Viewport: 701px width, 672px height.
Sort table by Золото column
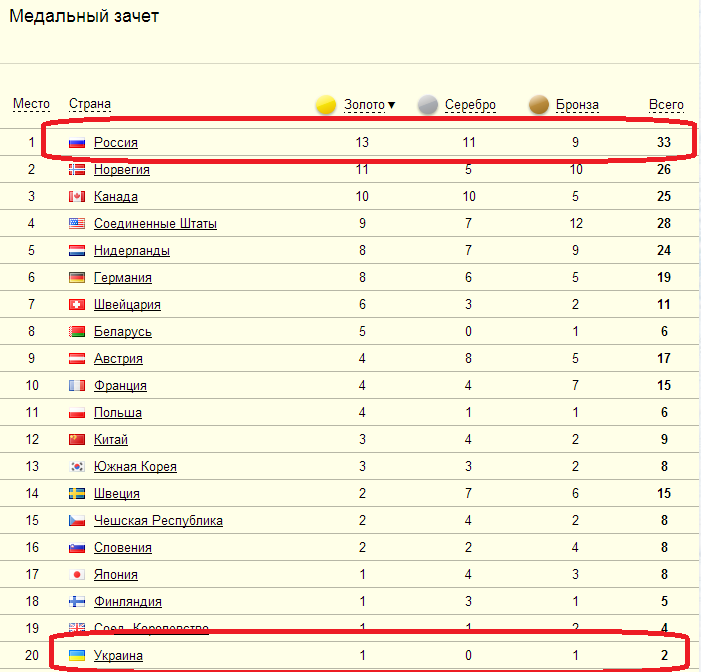click(364, 105)
